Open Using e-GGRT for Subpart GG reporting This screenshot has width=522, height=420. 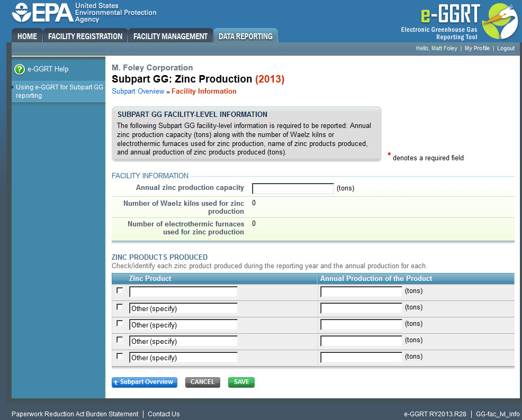[x=59, y=91]
